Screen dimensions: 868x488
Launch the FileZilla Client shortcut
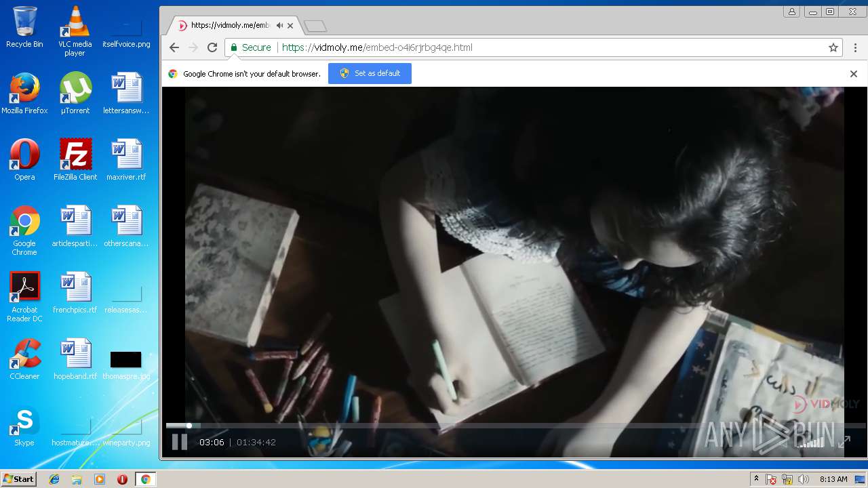coord(75,160)
